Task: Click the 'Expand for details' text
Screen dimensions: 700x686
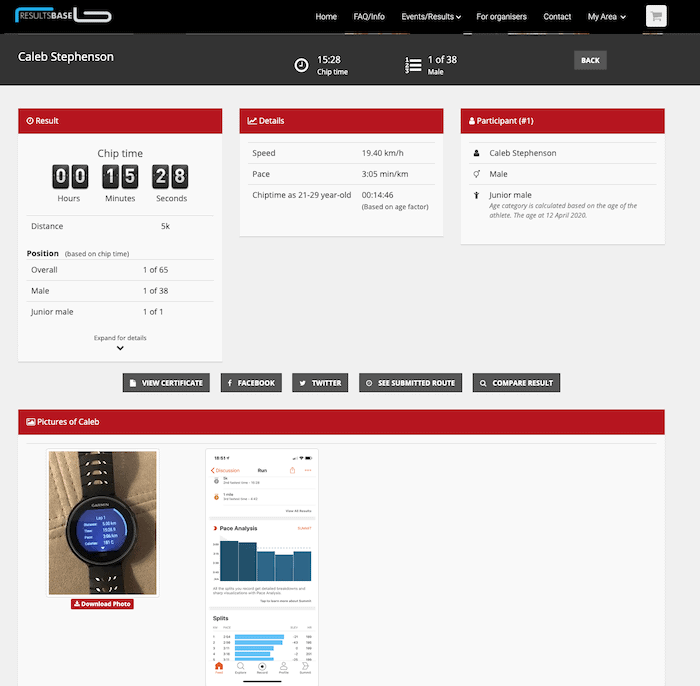Action: click(120, 338)
